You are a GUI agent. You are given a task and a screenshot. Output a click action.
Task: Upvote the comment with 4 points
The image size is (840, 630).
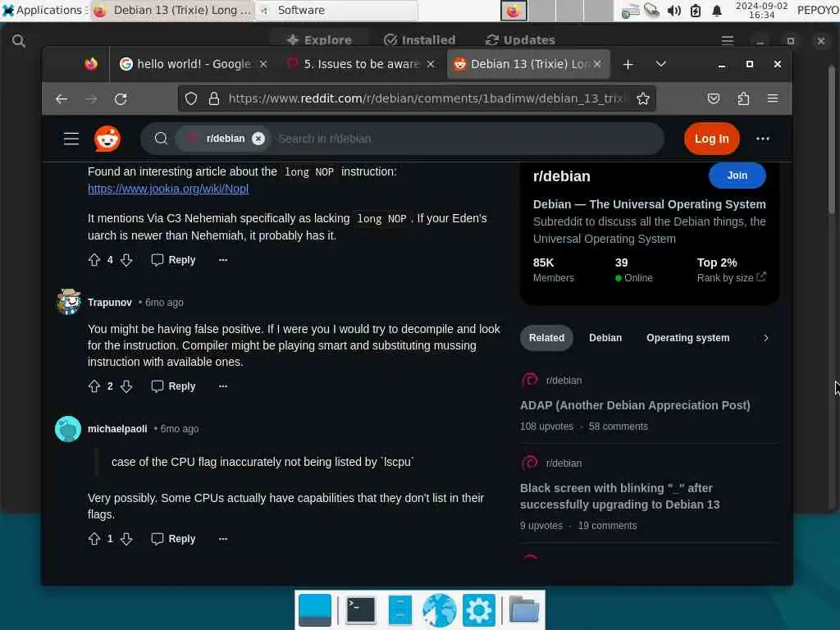coord(94,260)
